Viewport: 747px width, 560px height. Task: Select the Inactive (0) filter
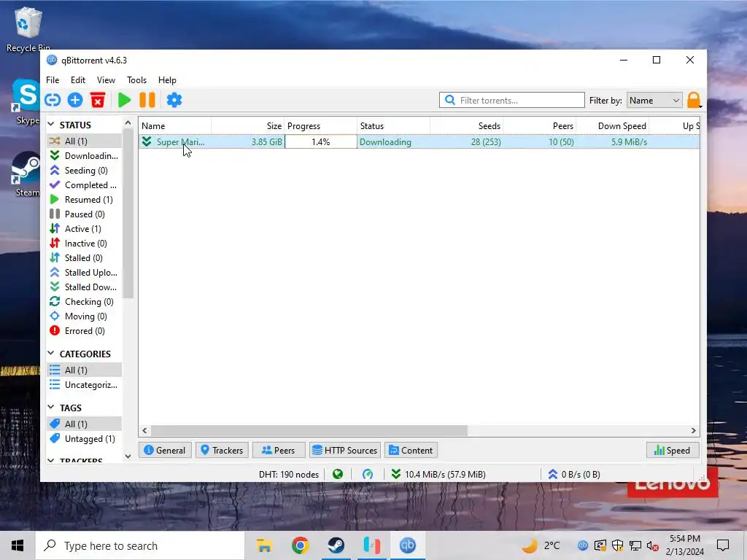click(85, 244)
